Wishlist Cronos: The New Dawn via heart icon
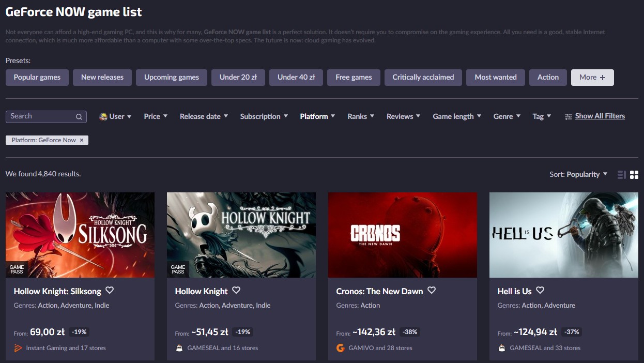Screen dimensions: 644x363 coord(432,291)
